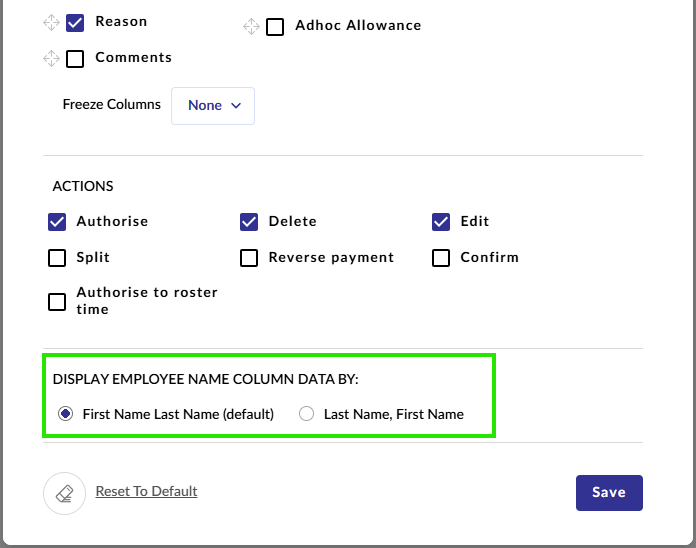The height and width of the screenshot is (548, 696).
Task: Click the chevron next to None
Action: tap(236, 106)
